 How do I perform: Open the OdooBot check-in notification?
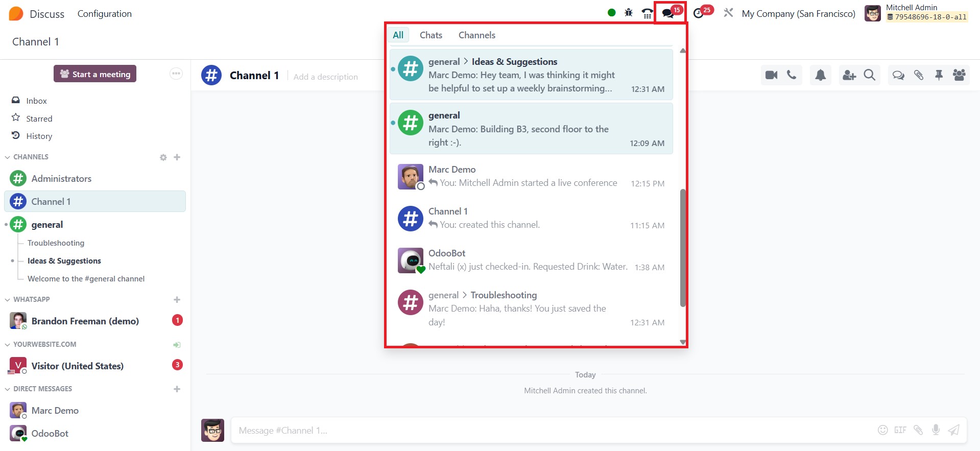pos(531,260)
